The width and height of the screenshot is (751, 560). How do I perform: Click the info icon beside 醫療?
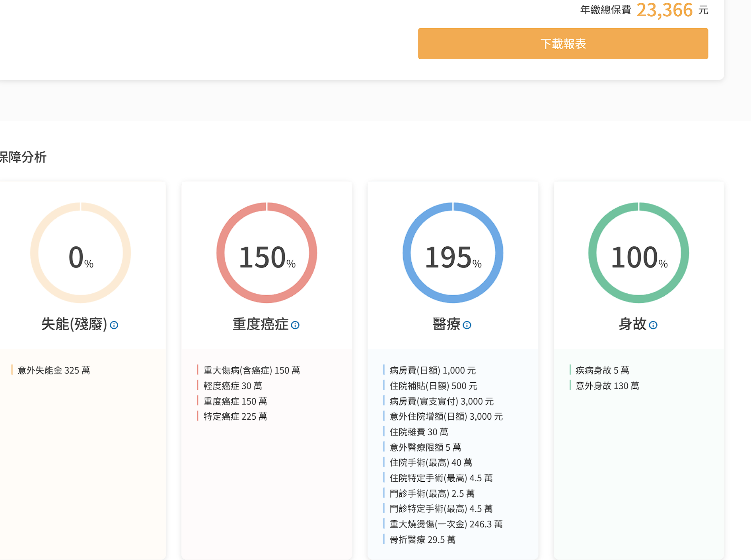coord(467,325)
